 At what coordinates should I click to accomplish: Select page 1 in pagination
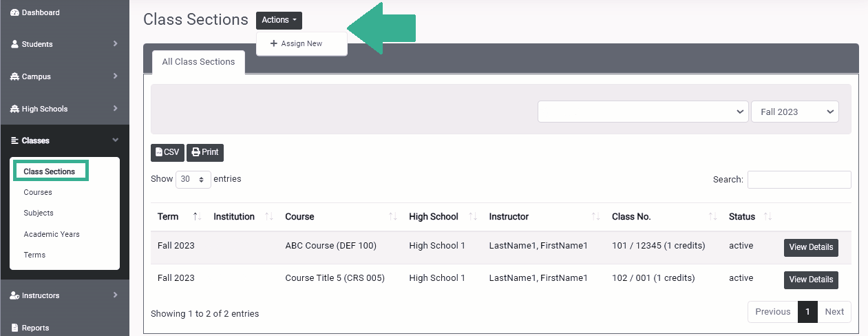pos(807,312)
